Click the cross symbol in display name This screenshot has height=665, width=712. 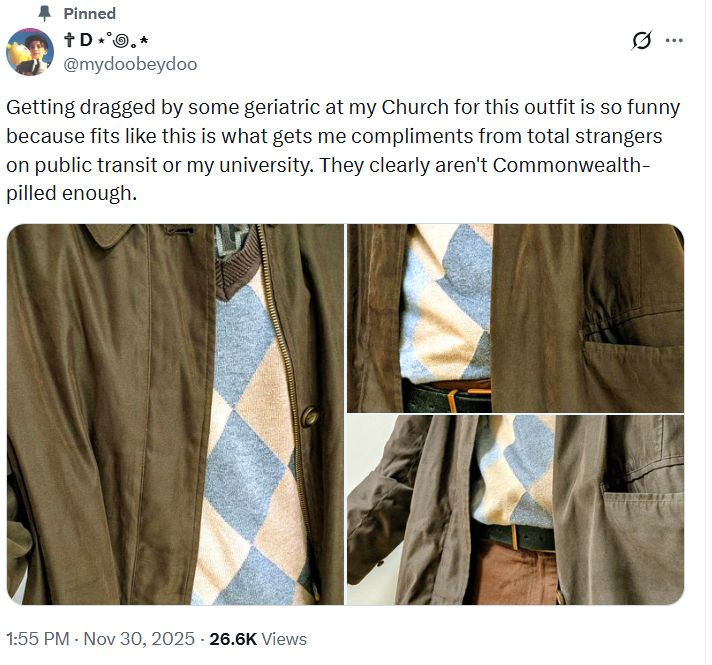tap(69, 40)
